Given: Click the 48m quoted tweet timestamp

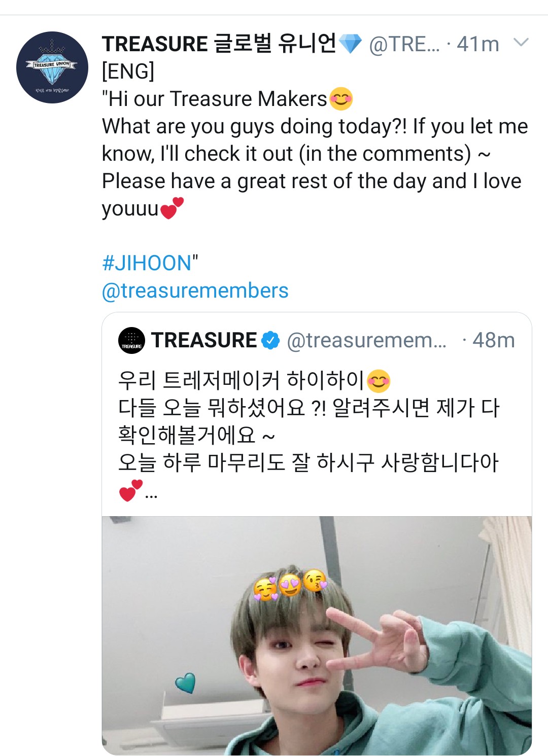Looking at the screenshot, I should [x=493, y=340].
